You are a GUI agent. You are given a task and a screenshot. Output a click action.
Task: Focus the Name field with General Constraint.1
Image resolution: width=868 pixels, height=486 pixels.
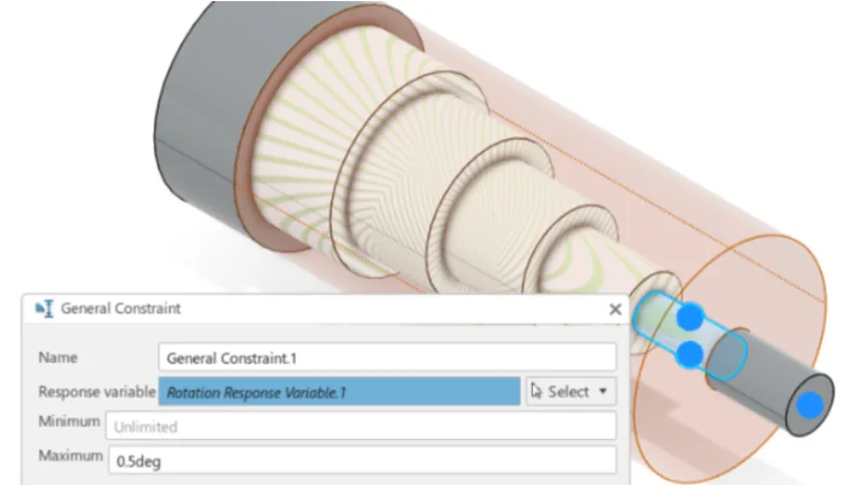click(x=387, y=357)
